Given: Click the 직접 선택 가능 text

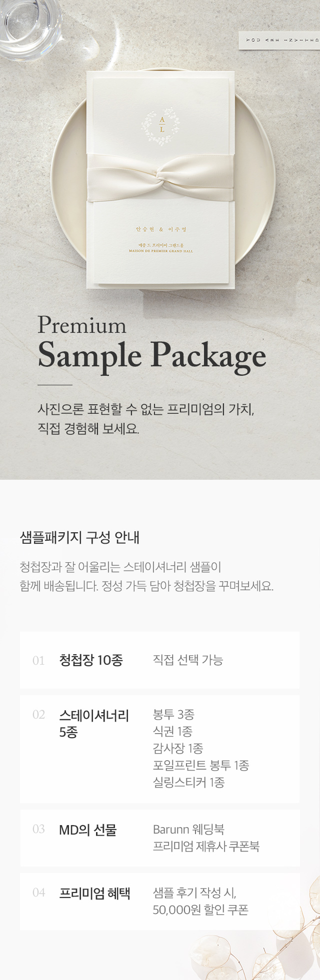Looking at the screenshot, I should click(188, 660).
